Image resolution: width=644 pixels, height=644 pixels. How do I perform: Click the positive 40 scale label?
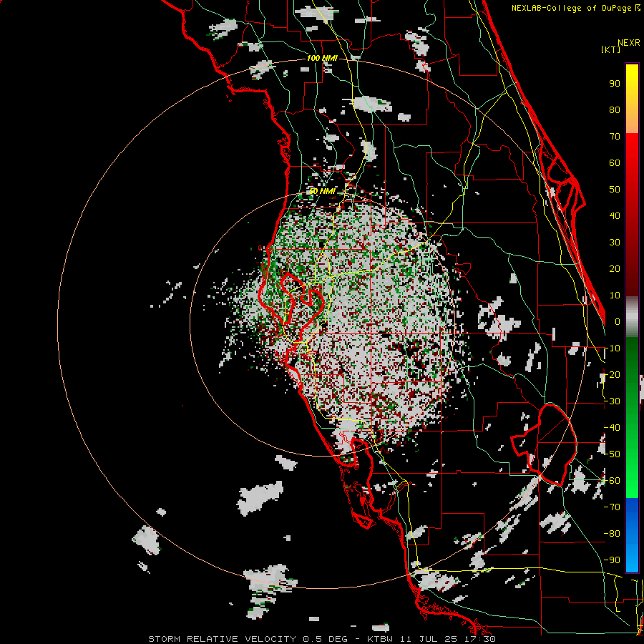point(615,215)
